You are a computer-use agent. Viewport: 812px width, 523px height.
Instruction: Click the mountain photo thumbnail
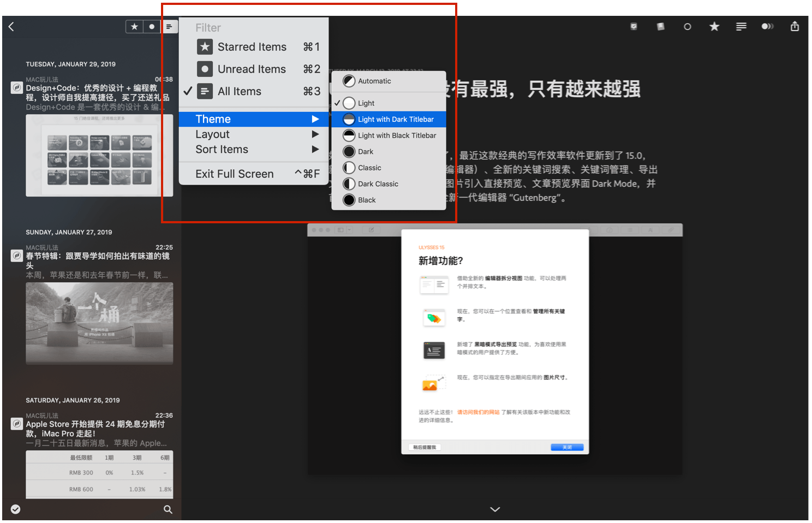click(x=99, y=323)
